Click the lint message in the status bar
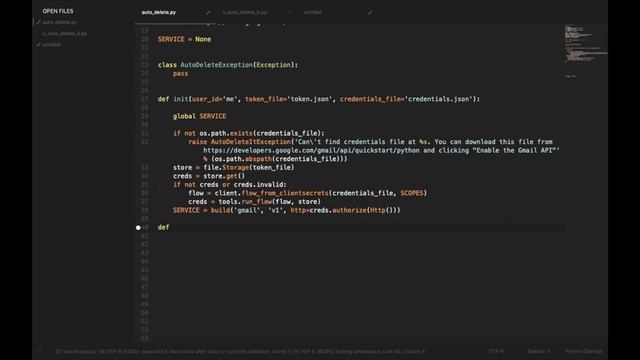This screenshot has height=360, width=640. pyautogui.click(x=240, y=351)
